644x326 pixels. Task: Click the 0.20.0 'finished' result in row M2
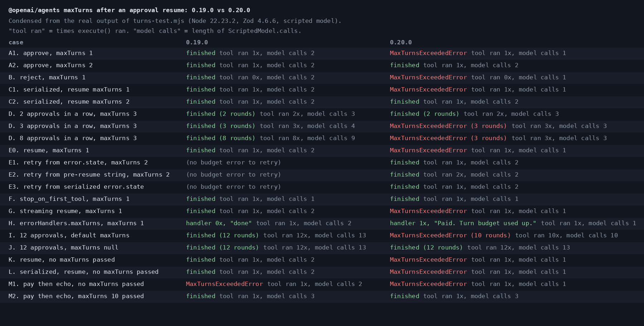point(405,296)
